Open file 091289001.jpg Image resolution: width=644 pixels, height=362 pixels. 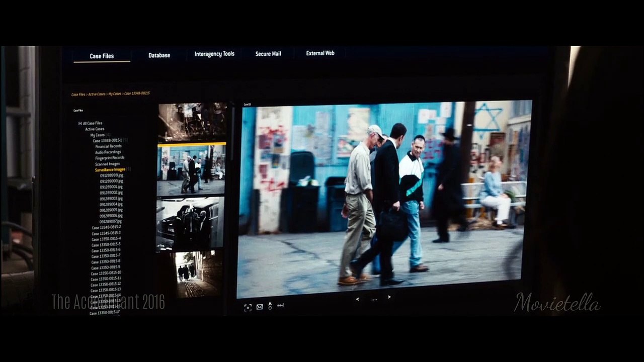coord(111,187)
